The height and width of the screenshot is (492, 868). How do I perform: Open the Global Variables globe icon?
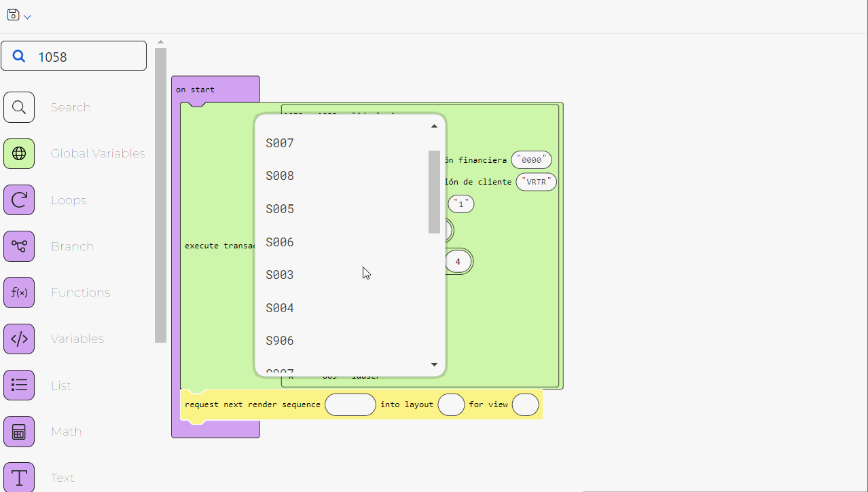pos(19,153)
